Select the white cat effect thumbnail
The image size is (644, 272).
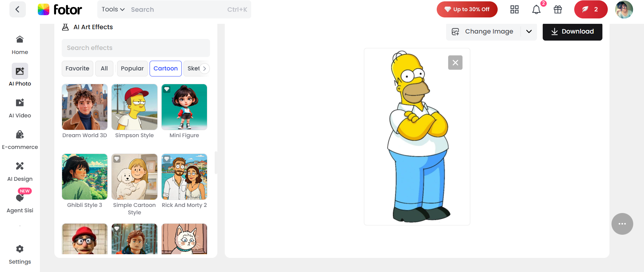[x=184, y=239]
